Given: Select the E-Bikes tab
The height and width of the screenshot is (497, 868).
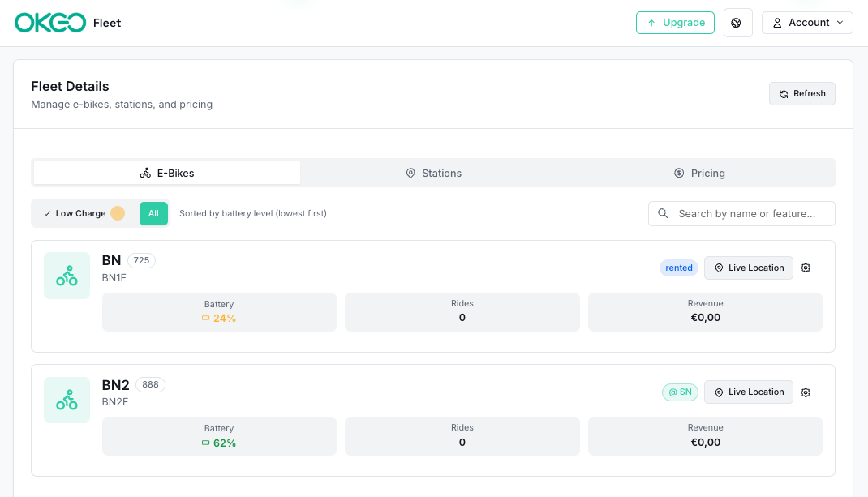Looking at the screenshot, I should pos(167,173).
